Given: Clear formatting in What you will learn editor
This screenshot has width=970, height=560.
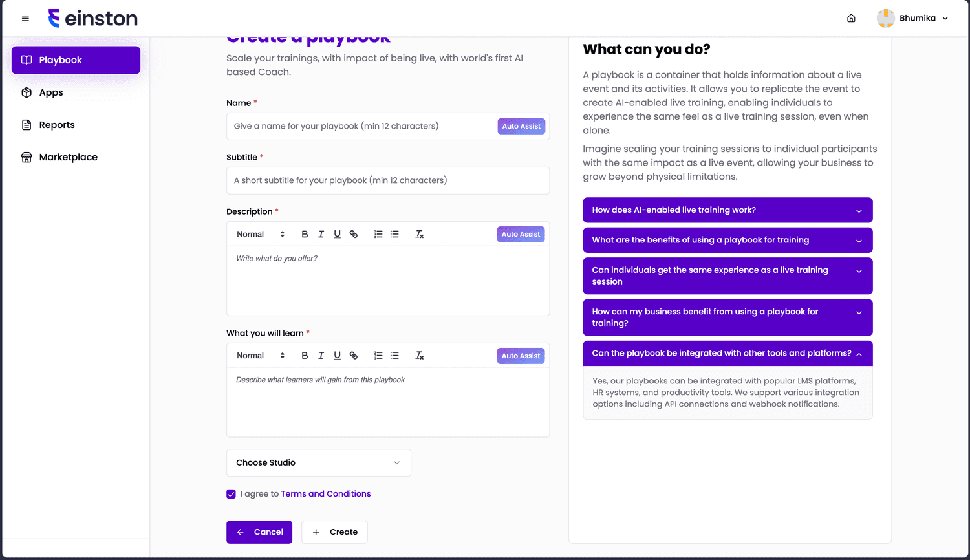Looking at the screenshot, I should 419,356.
